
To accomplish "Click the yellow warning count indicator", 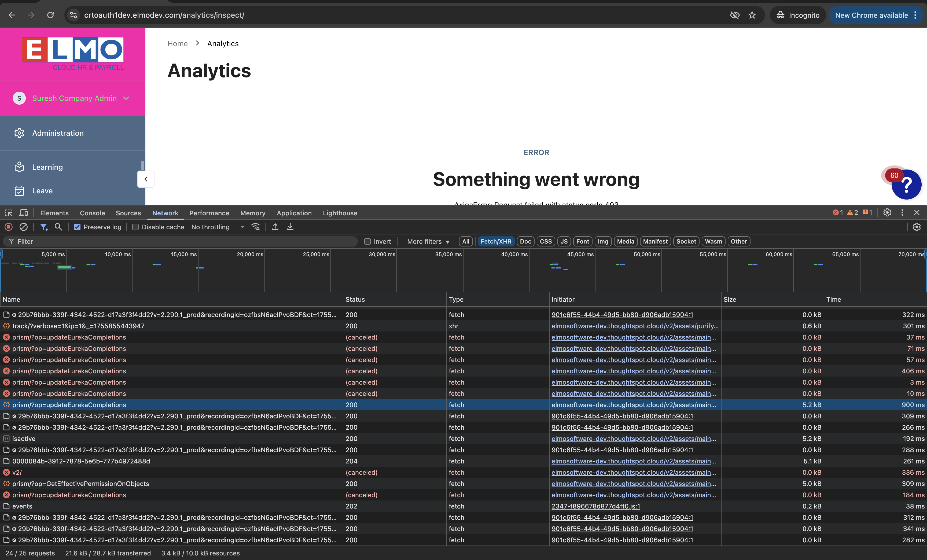I will coord(852,212).
